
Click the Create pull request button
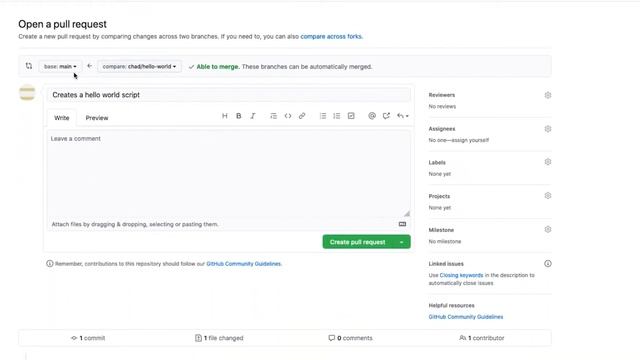point(358,242)
